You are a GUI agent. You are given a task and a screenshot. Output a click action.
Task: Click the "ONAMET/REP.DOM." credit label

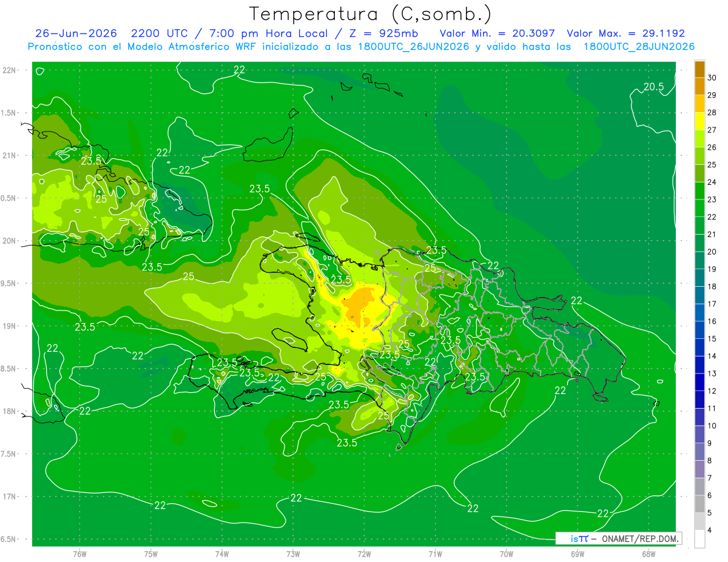tap(640, 538)
